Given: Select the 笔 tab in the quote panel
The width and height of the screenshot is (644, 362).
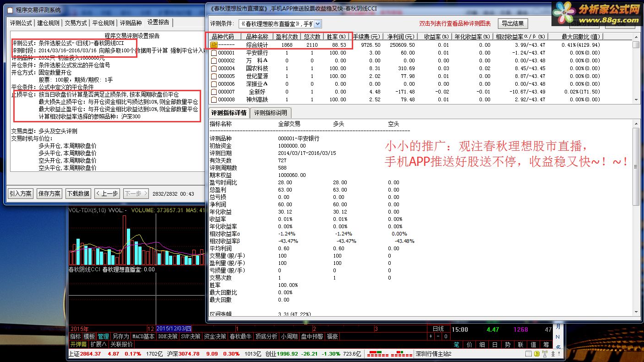Looking at the screenshot, I should tap(457, 344).
